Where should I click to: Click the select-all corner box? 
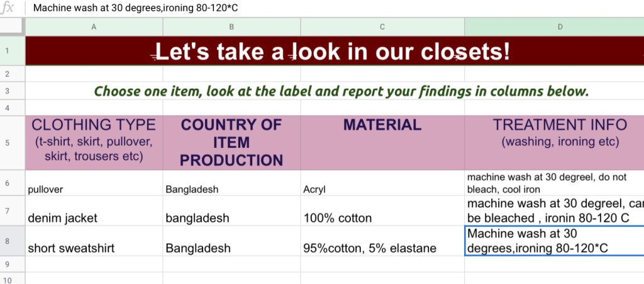pos(12,26)
